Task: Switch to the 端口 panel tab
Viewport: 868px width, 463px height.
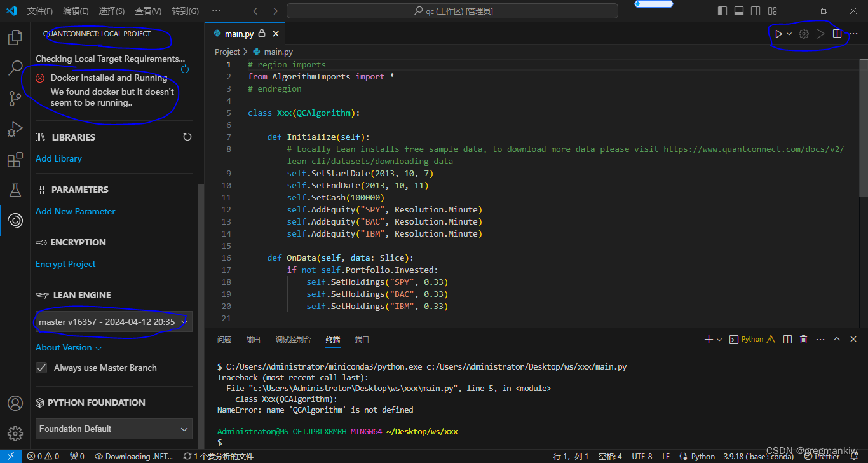Action: [x=362, y=340]
